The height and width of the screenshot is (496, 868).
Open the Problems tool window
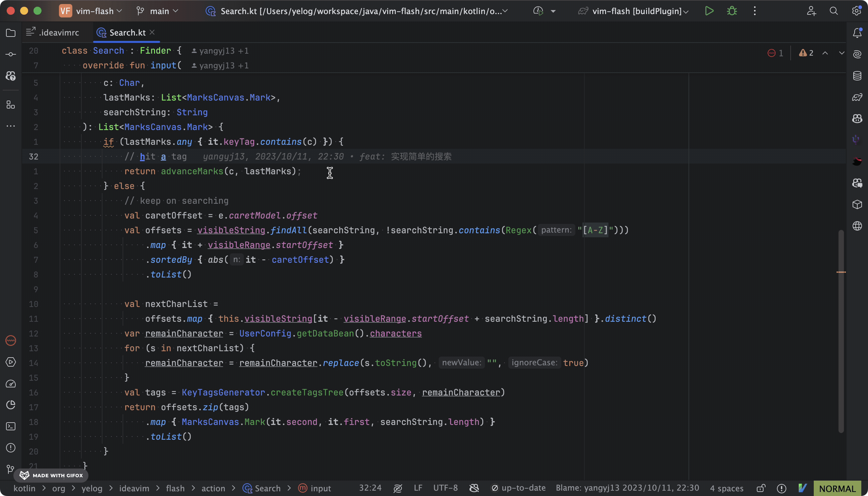point(11,448)
